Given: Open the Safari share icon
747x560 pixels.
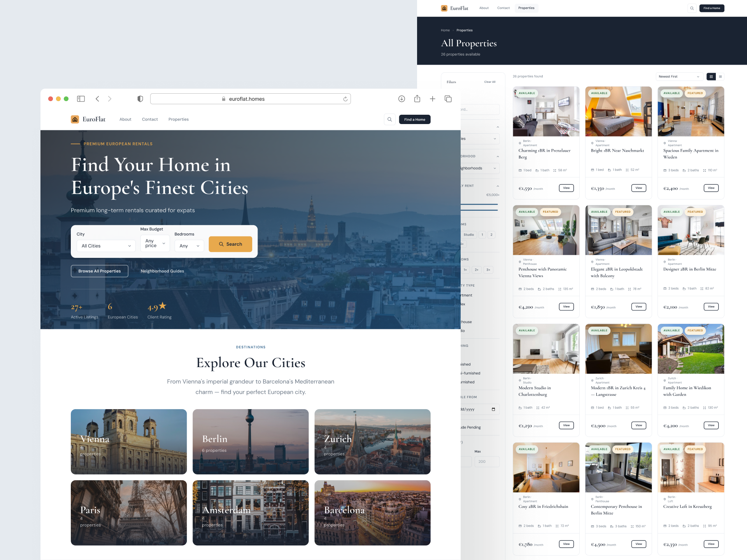Looking at the screenshot, I should tap(417, 98).
